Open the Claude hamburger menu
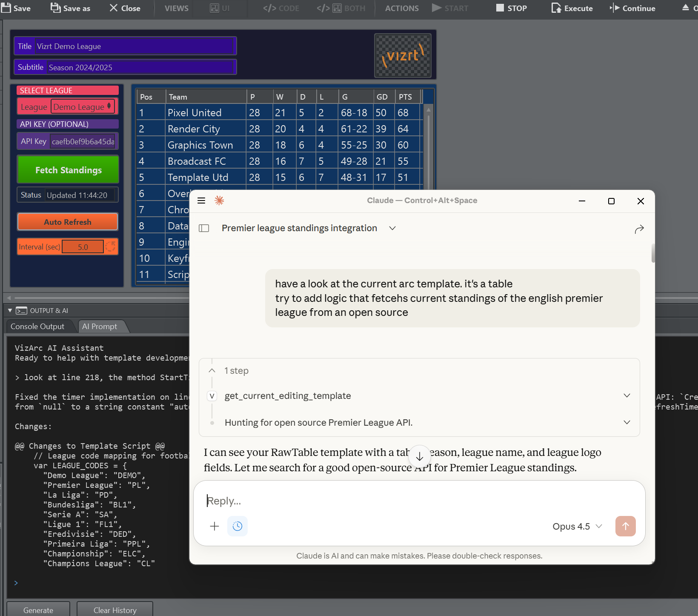 201,201
